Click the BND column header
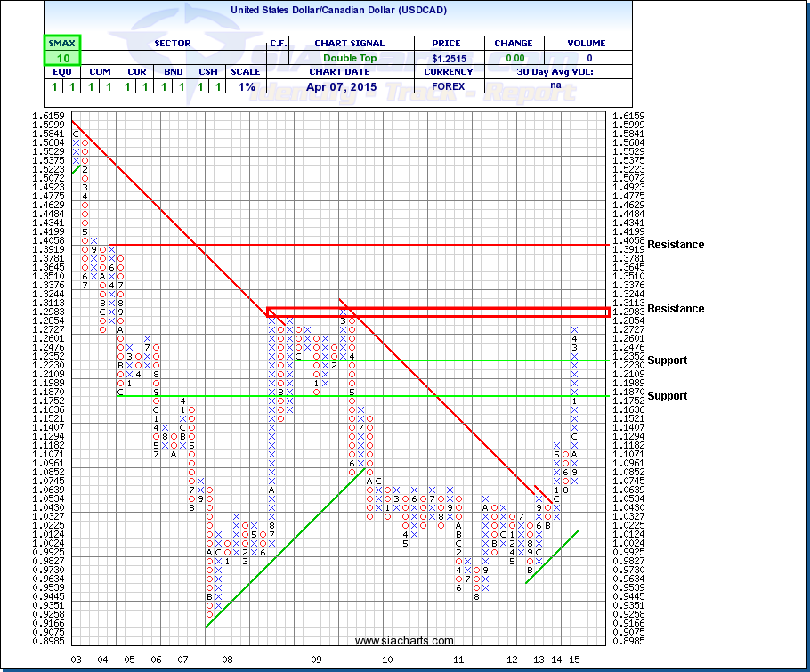This screenshot has width=810, height=672. [x=166, y=72]
